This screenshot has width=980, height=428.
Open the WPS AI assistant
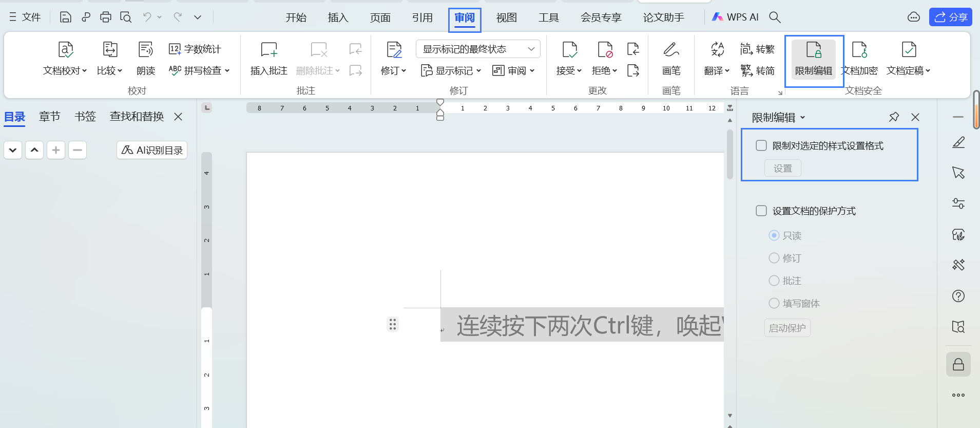pos(735,17)
